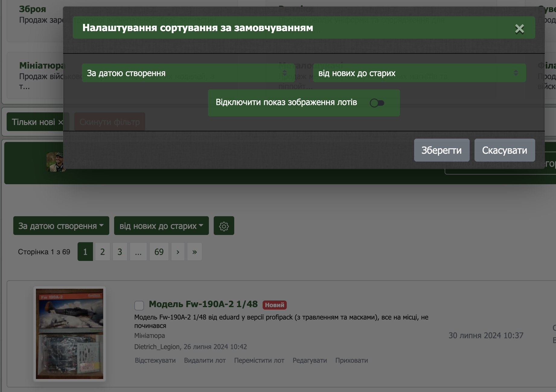556x392 pixels.
Task: Click the dialog title 'Налаштування сортування за замовчуванням'
Action: (x=198, y=27)
